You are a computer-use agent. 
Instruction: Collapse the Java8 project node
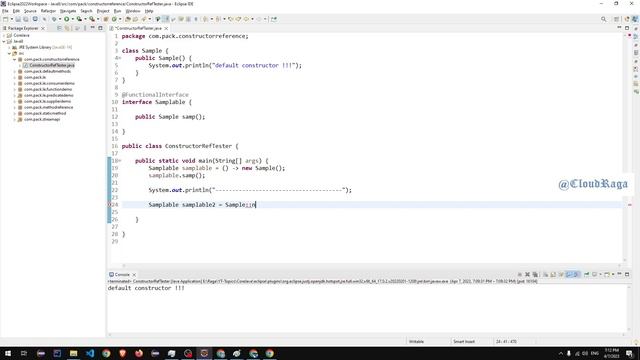click(x=4, y=41)
